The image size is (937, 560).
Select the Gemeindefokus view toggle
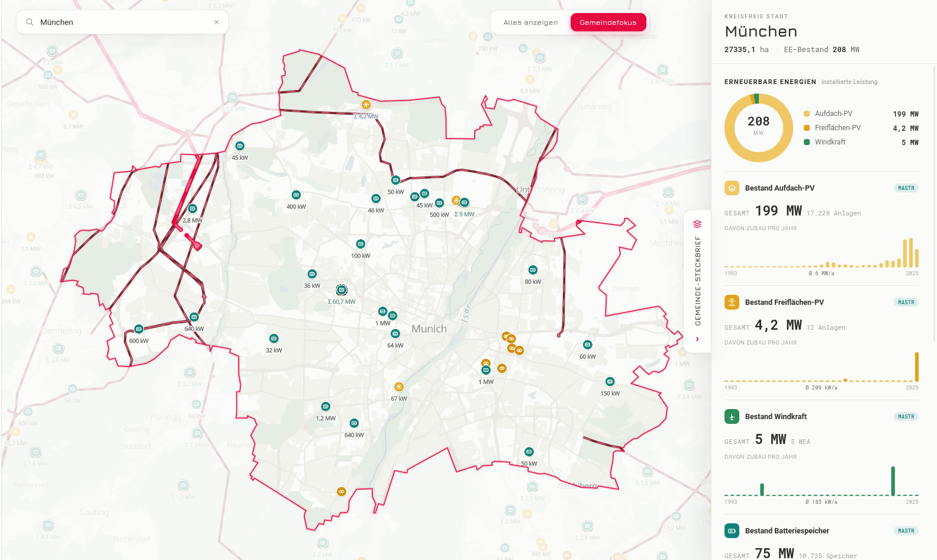click(x=608, y=22)
